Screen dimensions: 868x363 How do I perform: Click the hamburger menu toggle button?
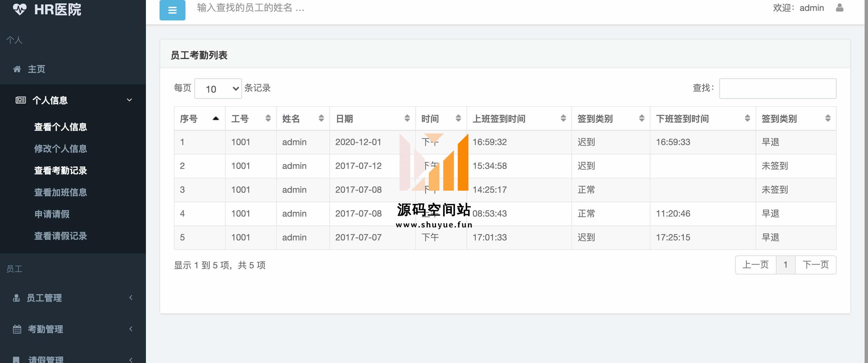[172, 10]
